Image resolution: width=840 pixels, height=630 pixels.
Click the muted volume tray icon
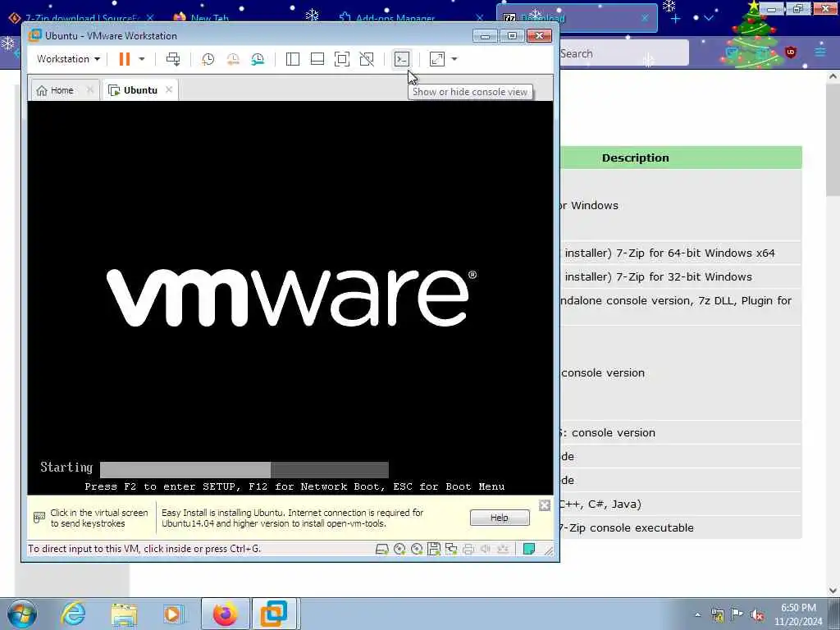coord(757,615)
